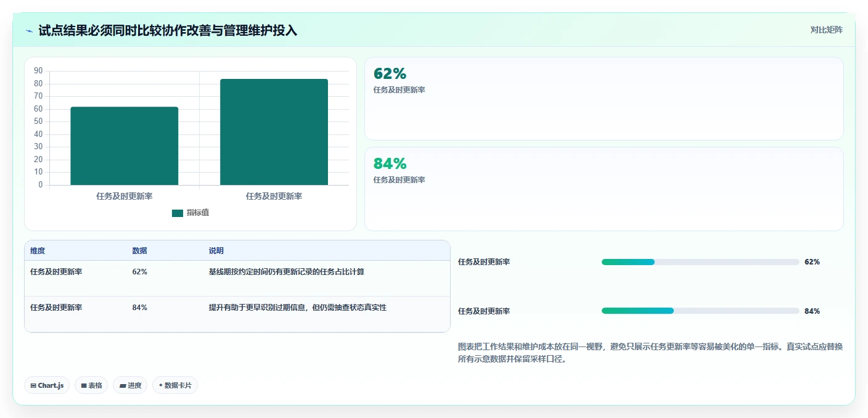
Task: Click the 84% cell in the table
Action: (139, 308)
